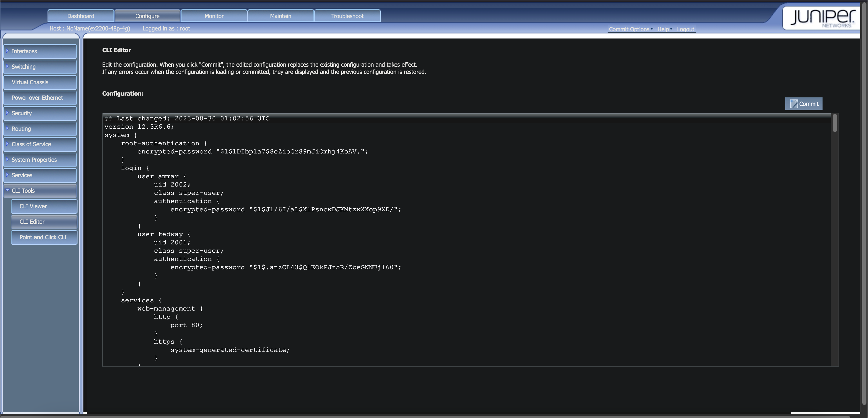Screen dimensions: 868x418
Task: Switch to the Dashboard tab
Action: (81, 16)
